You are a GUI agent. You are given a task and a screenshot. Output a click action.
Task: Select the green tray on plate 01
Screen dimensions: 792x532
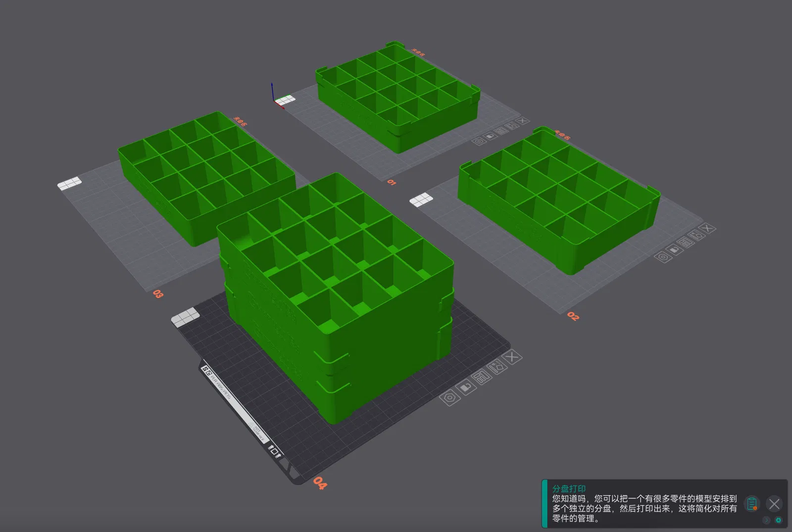398,97
